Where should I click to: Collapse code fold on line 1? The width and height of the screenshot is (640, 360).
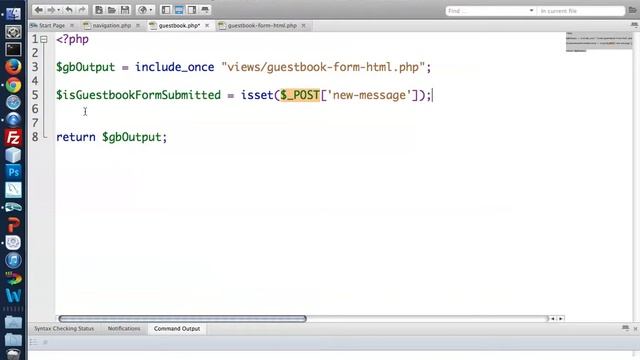click(44, 40)
